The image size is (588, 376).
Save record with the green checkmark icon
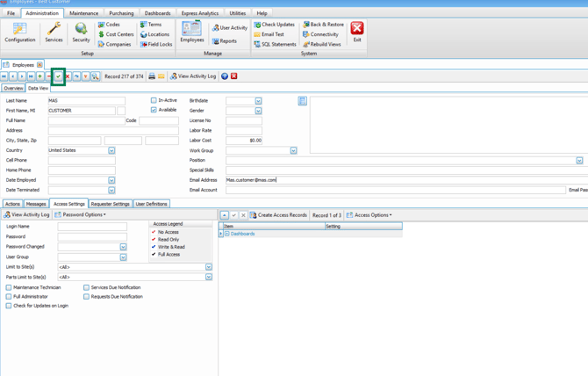[58, 76]
